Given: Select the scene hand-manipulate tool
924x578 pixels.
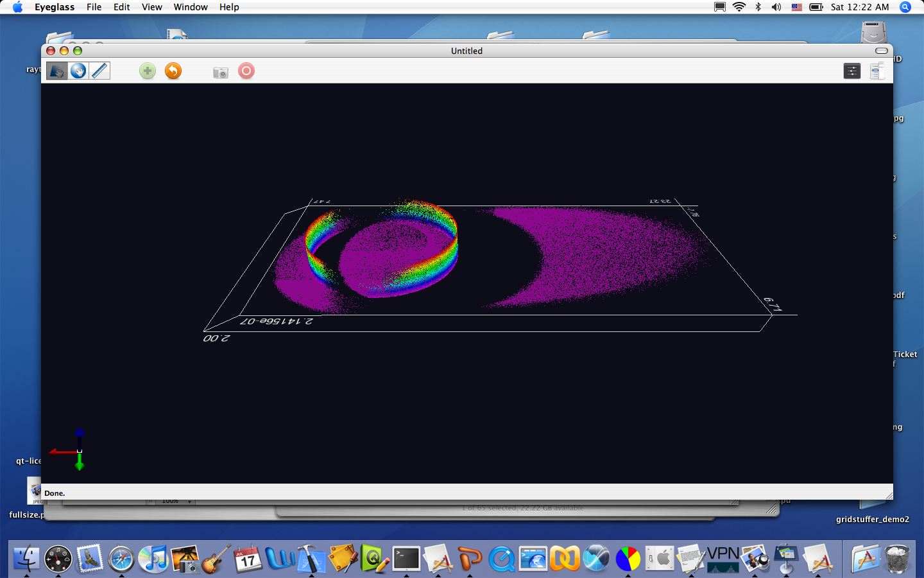Looking at the screenshot, I should point(57,71).
